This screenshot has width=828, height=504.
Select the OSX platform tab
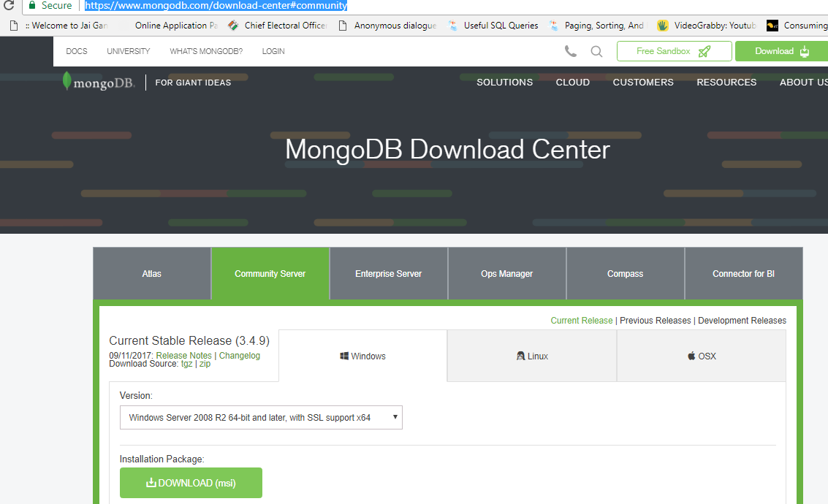tap(702, 356)
